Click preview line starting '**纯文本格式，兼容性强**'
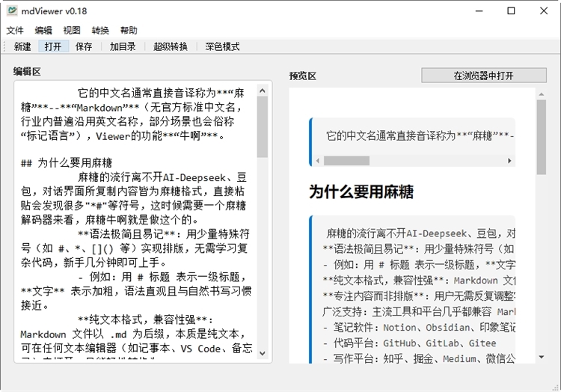This screenshot has height=392, width=561. (419, 281)
